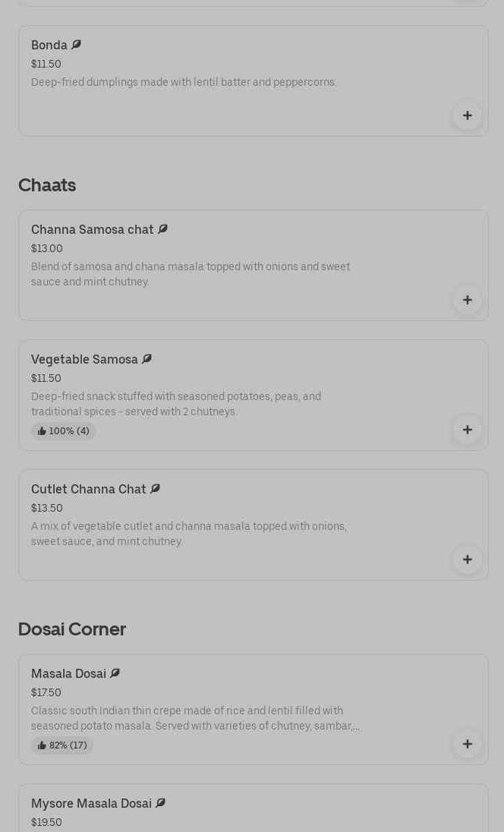Image resolution: width=504 pixels, height=832 pixels.
Task: Click vegetarian leaf icon next to Vegetable Samosa
Action: point(146,359)
